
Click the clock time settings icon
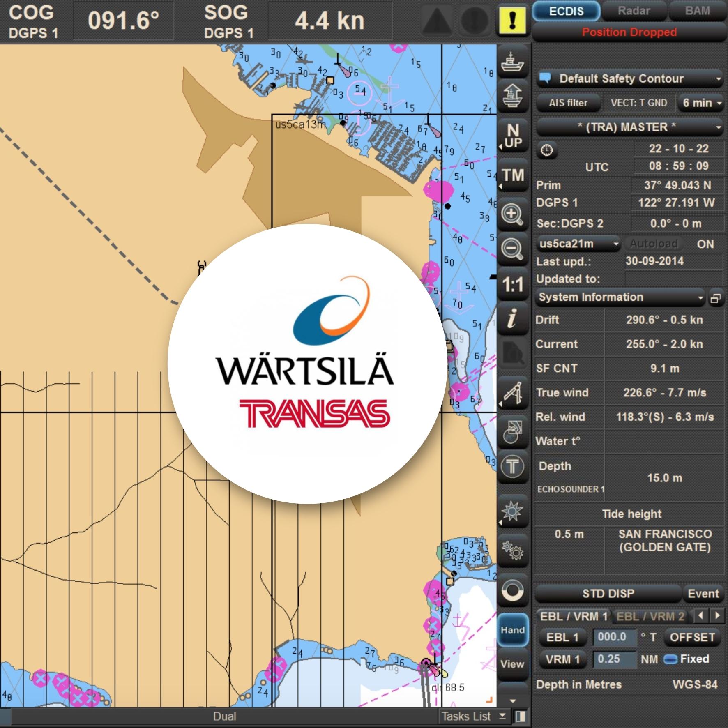pos(546,150)
